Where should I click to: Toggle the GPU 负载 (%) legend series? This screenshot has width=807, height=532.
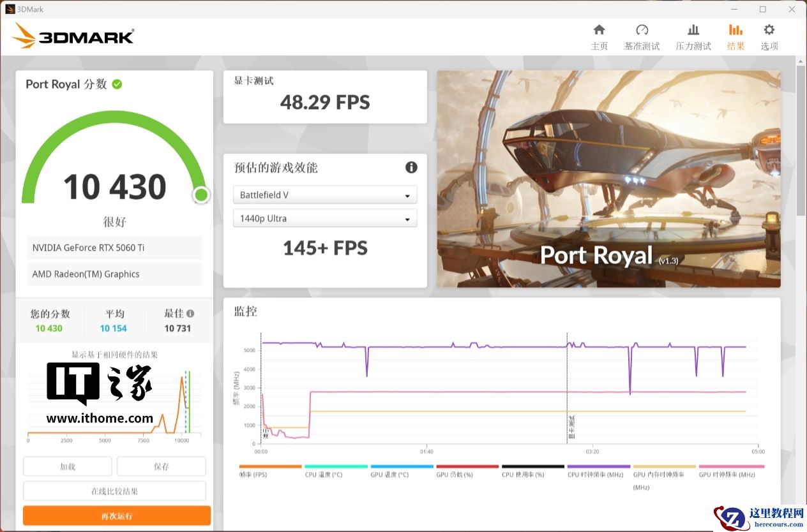pyautogui.click(x=467, y=471)
